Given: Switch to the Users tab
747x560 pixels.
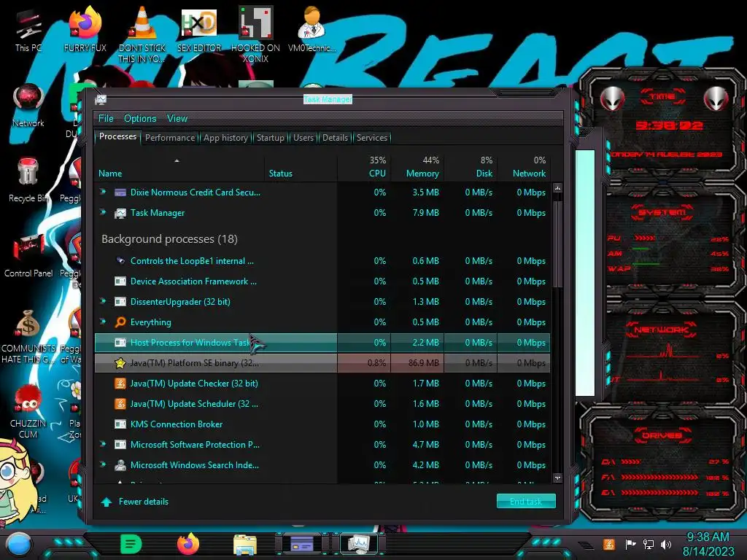Looking at the screenshot, I should click(303, 138).
